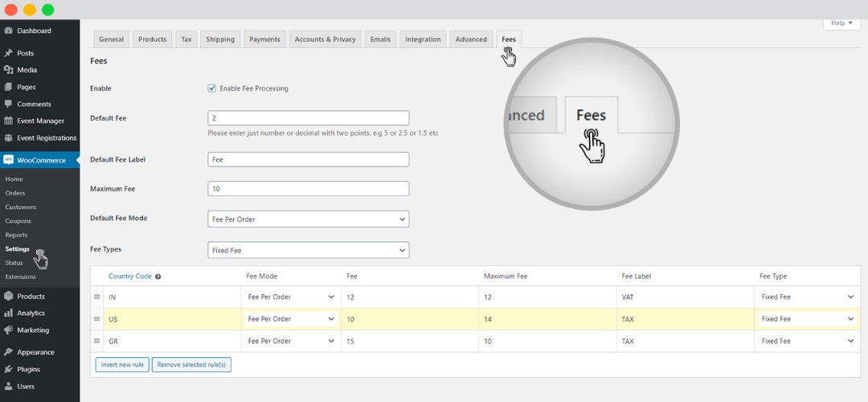Open Analytics via bar chart icon
The height and width of the screenshot is (402, 868).
(8, 313)
